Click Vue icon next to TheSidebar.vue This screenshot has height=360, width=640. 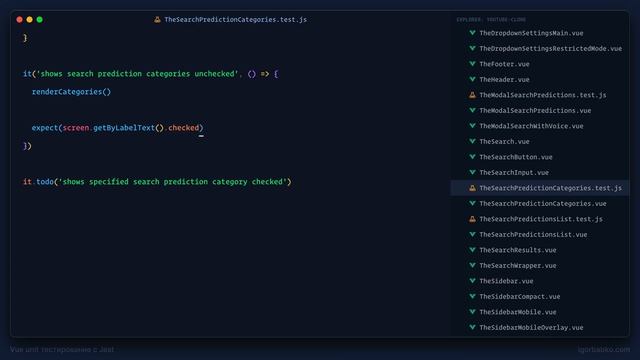point(472,281)
